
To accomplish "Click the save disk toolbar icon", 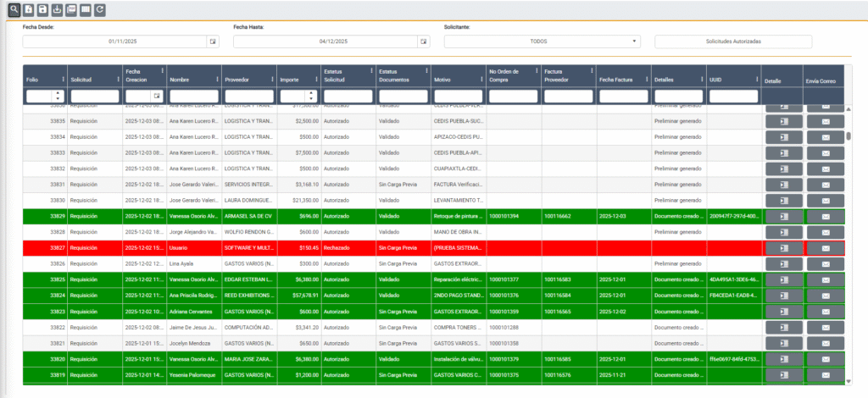I will click(42, 9).
